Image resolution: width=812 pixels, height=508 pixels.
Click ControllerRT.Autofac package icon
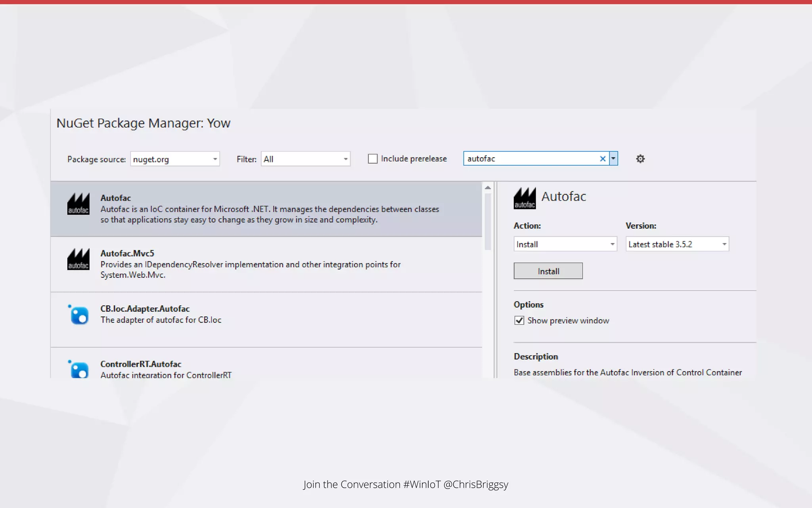pyautogui.click(x=79, y=369)
